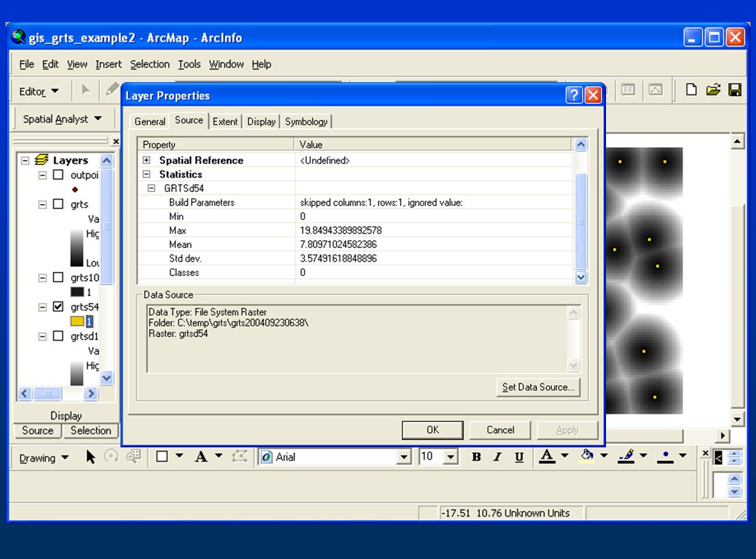The width and height of the screenshot is (756, 559).
Task: Click the grts gradient color ramp
Action: (x=77, y=248)
